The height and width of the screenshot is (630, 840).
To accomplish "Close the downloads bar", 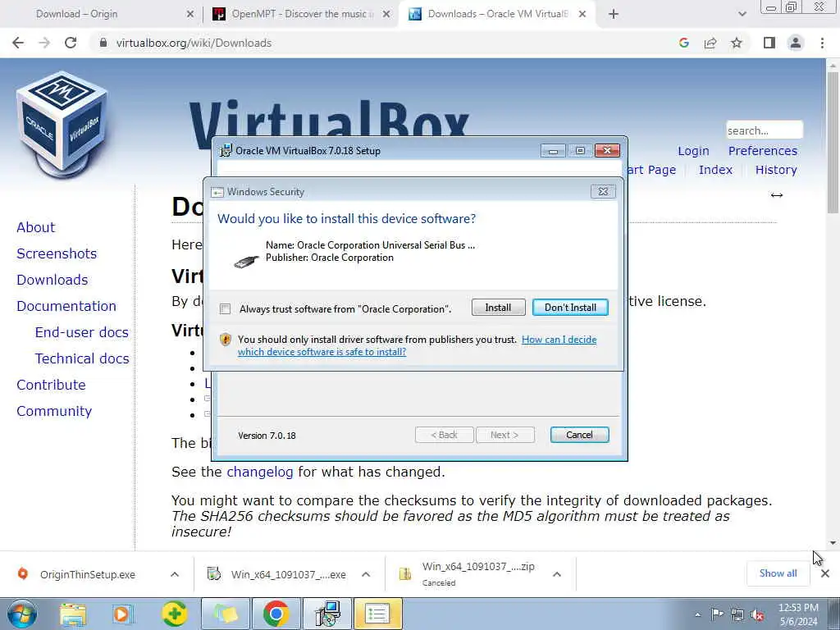I will (825, 573).
